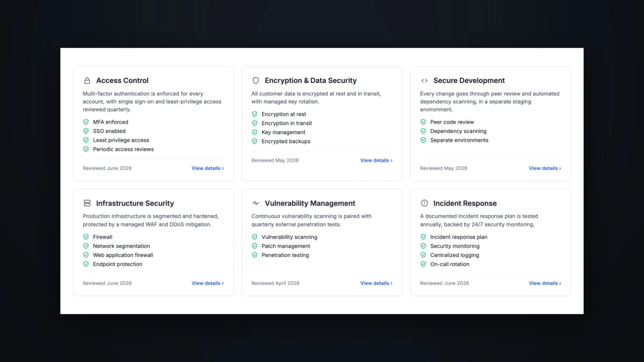Click the Vulnerability Management heading

310,203
